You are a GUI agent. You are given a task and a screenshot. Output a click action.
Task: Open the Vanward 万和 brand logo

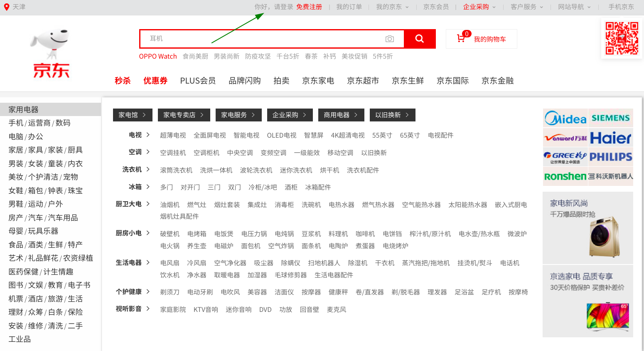(x=565, y=138)
